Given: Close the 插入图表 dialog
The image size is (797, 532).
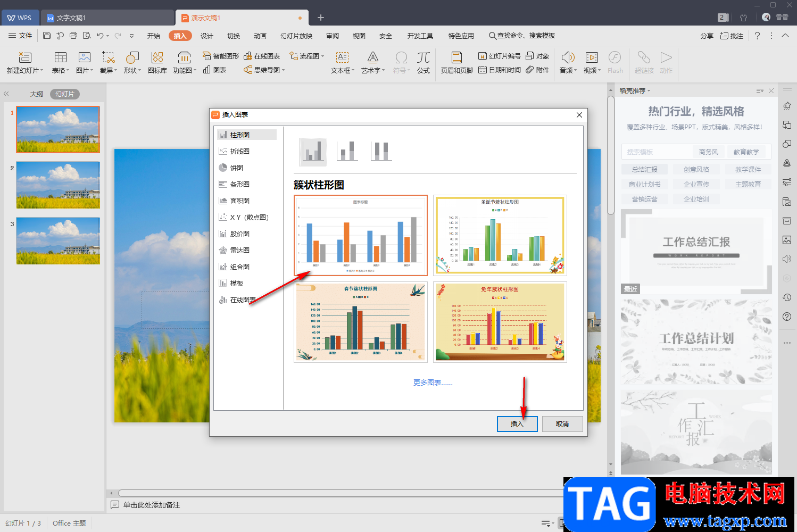Looking at the screenshot, I should click(579, 115).
